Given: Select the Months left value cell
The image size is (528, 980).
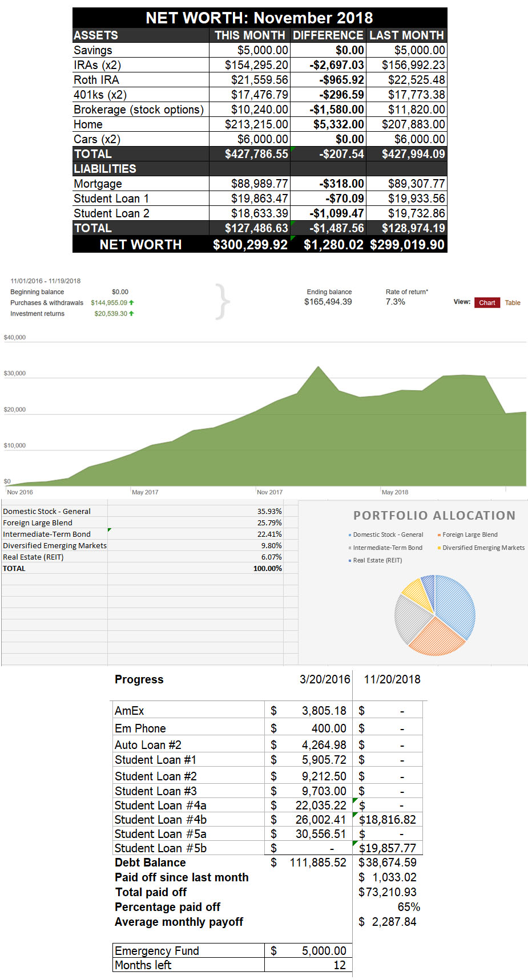Looking at the screenshot, I should [x=308, y=965].
